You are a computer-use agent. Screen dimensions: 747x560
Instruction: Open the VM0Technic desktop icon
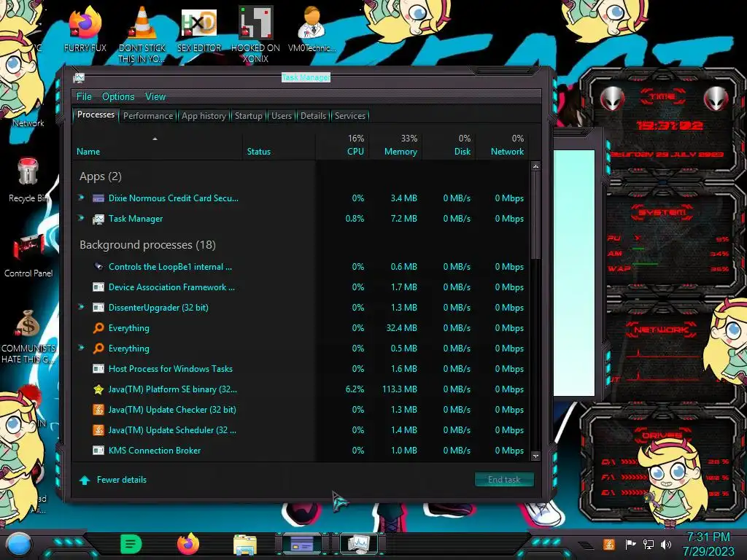311,29
